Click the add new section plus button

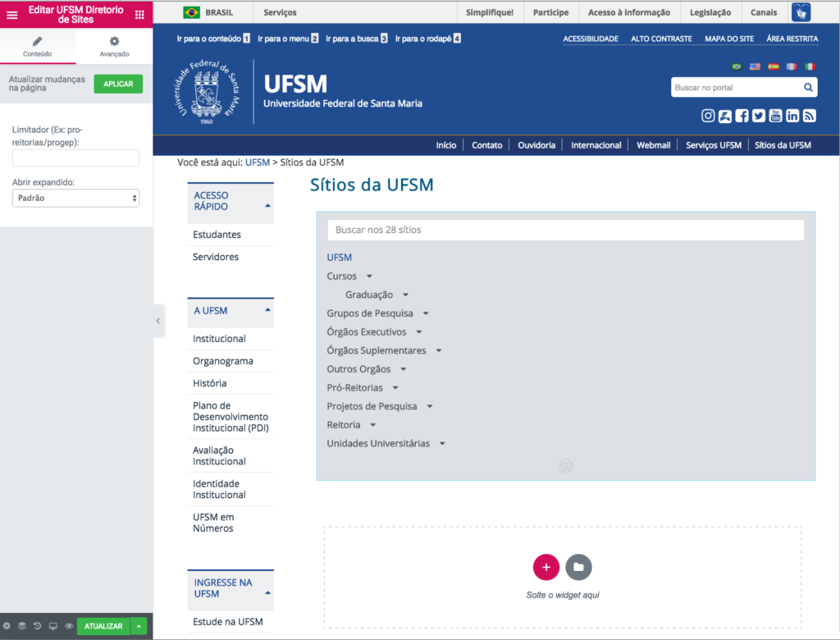pos(546,567)
